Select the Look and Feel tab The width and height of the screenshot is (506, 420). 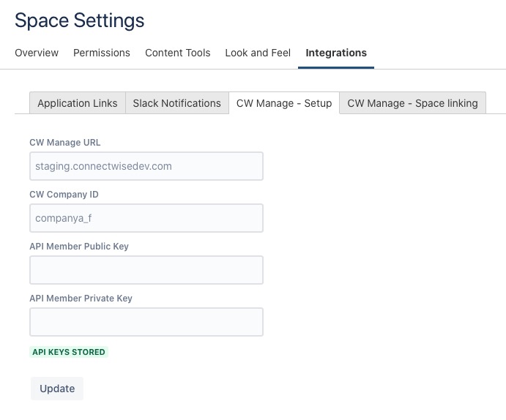pyautogui.click(x=258, y=53)
